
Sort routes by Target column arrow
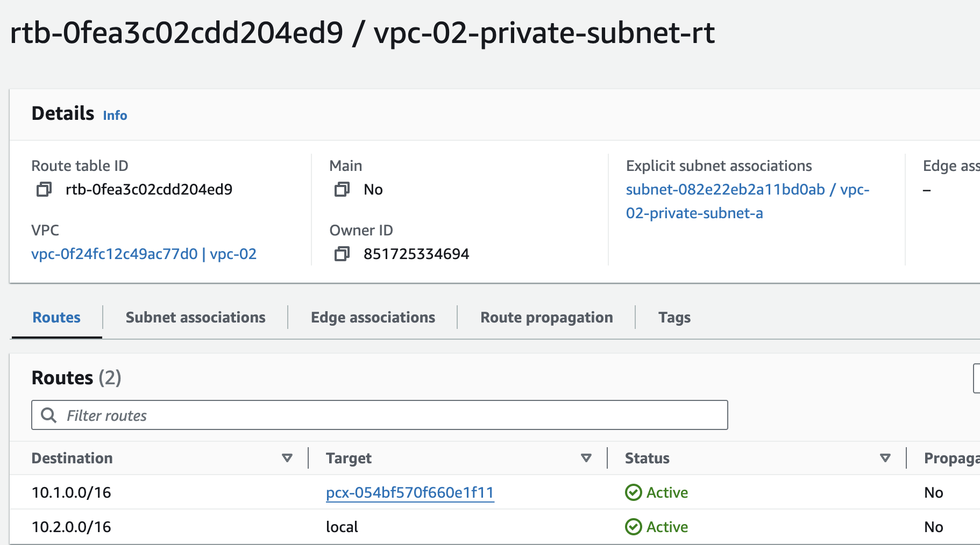586,458
